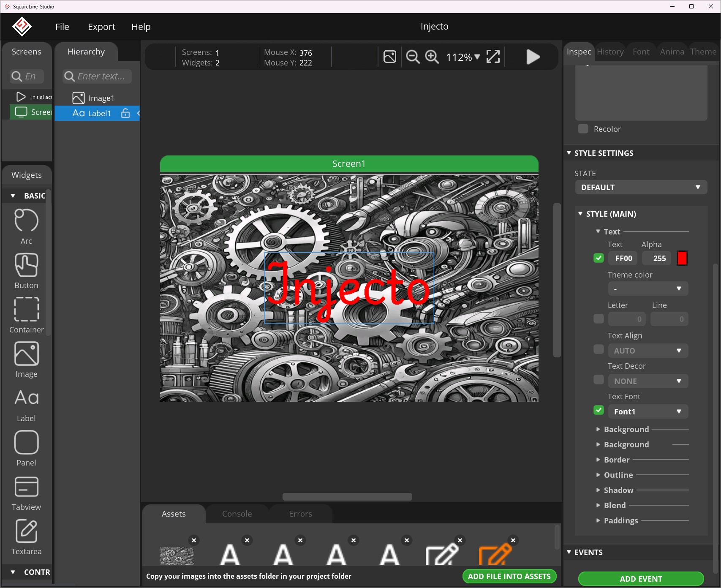This screenshot has height=588, width=721.
Task: Click ADD FILE INTO ASSETS button
Action: coord(509,576)
